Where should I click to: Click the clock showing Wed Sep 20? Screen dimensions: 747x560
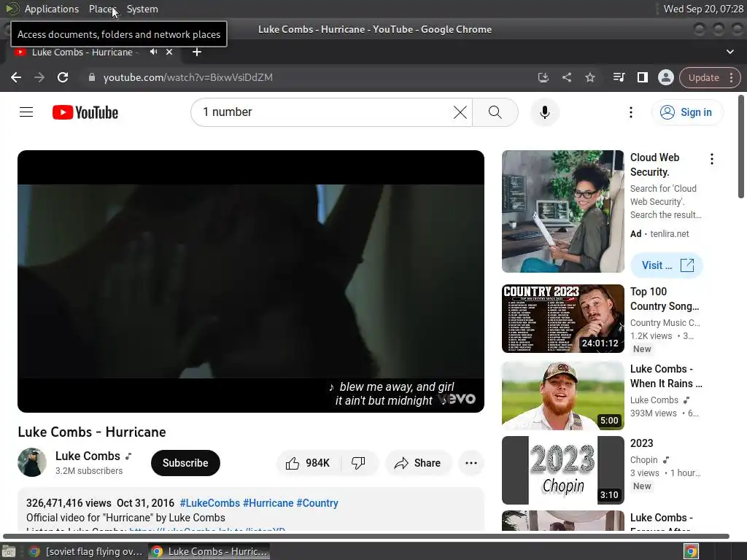[x=703, y=9]
